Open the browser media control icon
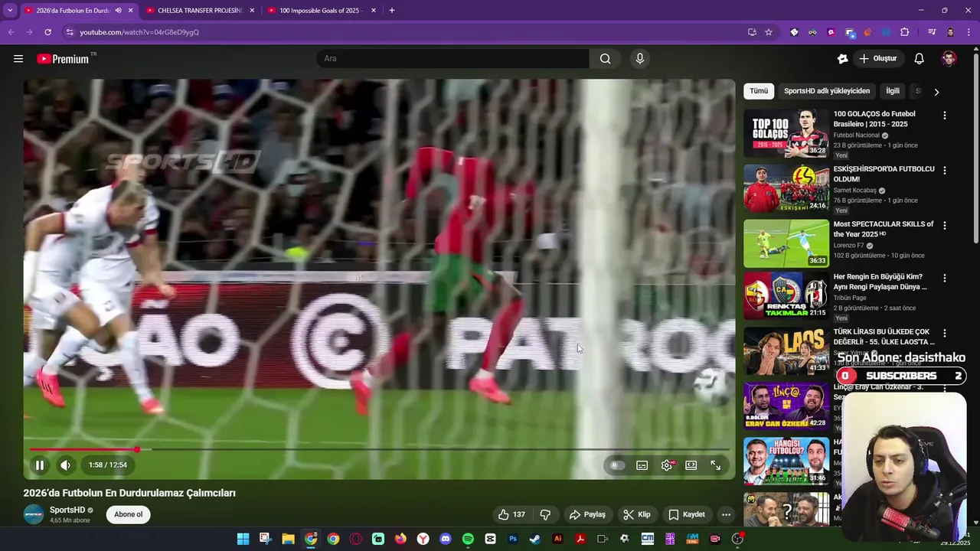The height and width of the screenshot is (551, 980). point(932,32)
